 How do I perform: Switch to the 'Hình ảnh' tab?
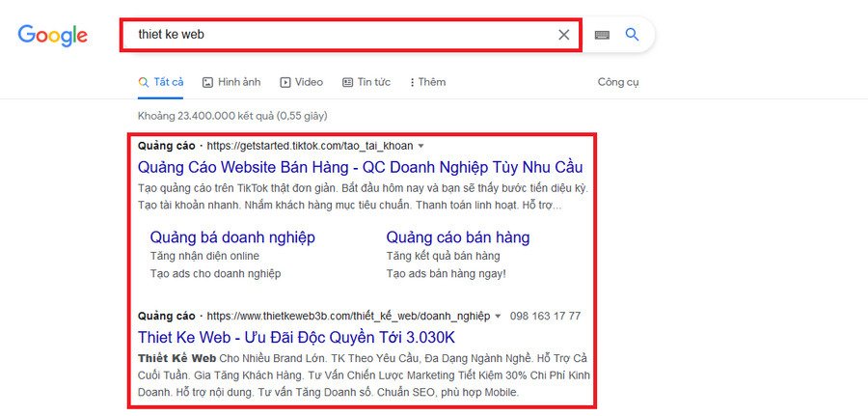click(x=231, y=82)
